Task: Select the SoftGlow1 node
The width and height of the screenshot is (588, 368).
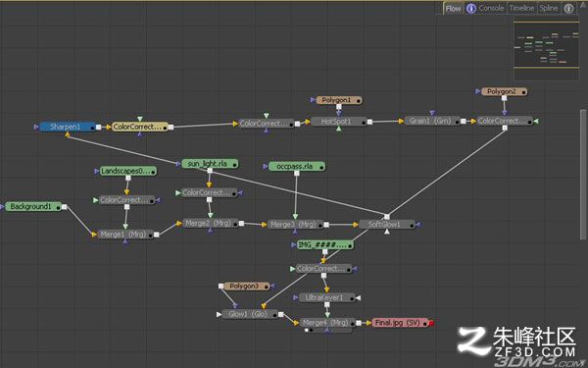Action: [387, 225]
